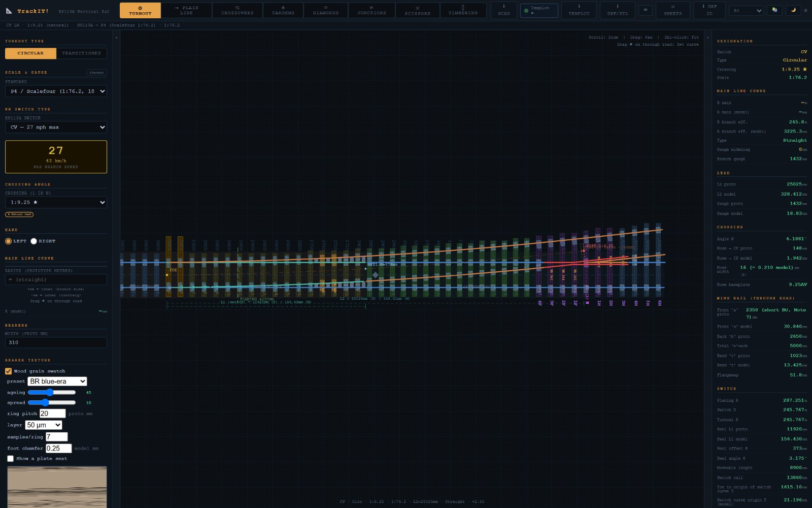Toggle the eye visibility button in the toolbar
Screen dimensions: 812x508
(x=646, y=10)
